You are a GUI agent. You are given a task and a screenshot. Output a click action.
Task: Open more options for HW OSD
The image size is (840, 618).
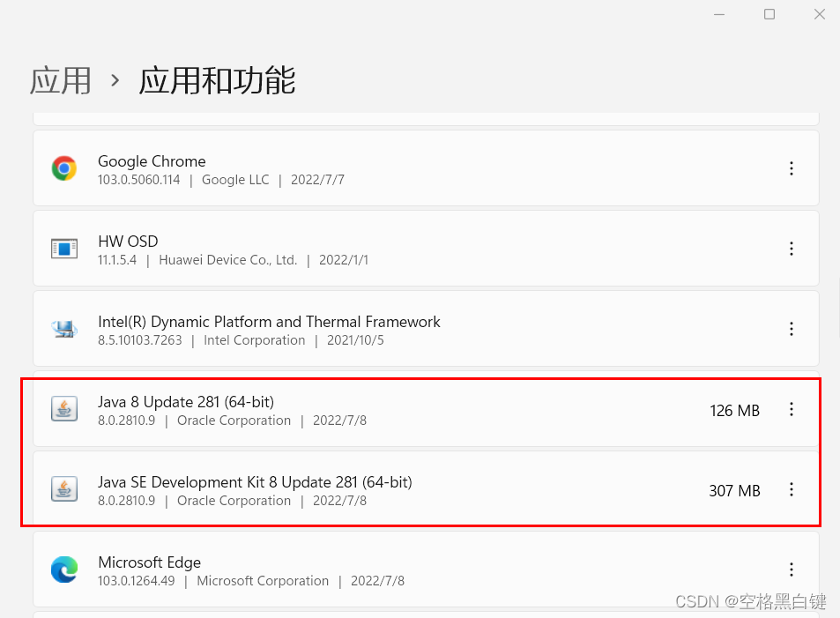(x=792, y=249)
